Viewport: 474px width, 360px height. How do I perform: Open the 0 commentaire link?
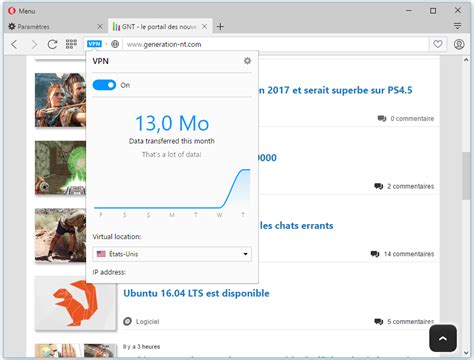click(412, 119)
